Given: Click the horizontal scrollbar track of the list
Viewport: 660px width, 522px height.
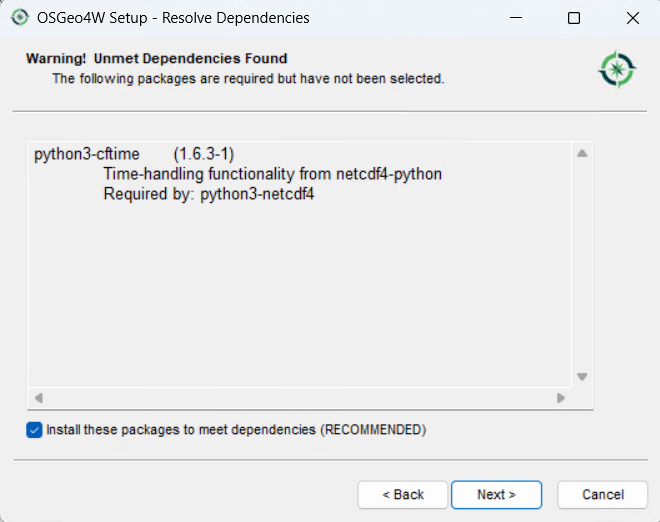Looking at the screenshot, I should 300,398.
